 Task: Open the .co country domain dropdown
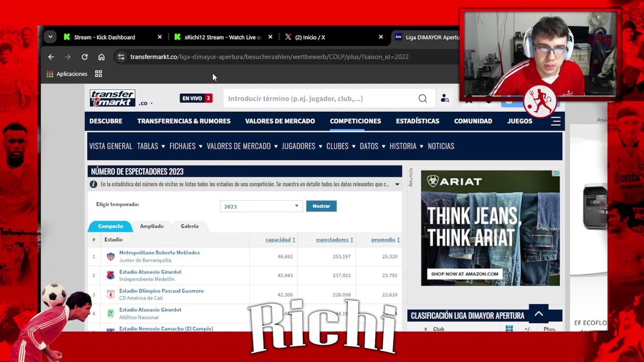tap(146, 103)
